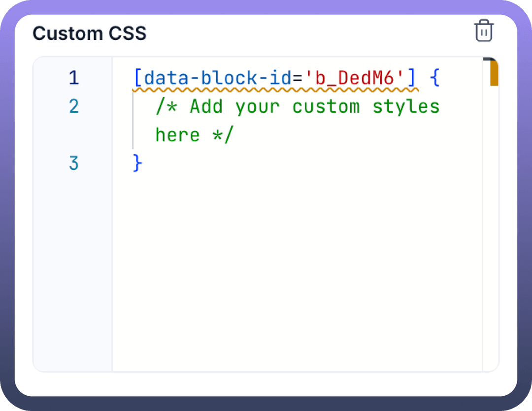Click line number 3 in the gutter

point(73,163)
